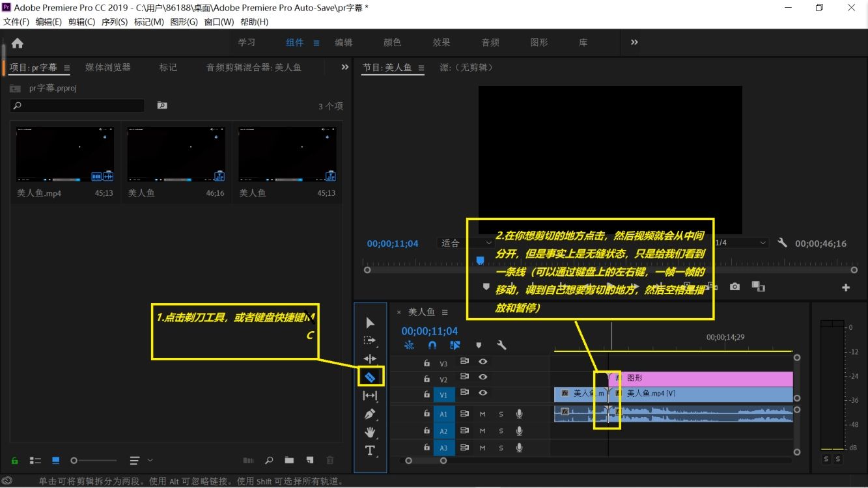Create a new bin folder
Viewport: 868px width, 488px height.
click(289, 461)
